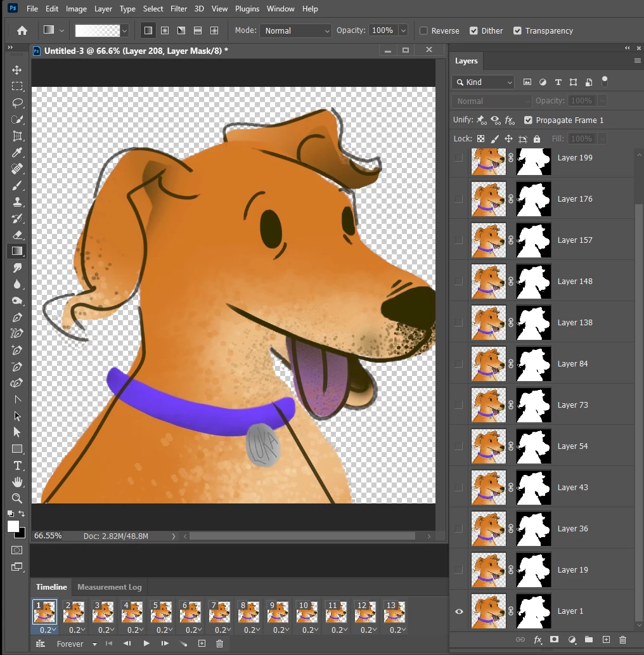Expand status bar info arrow
Viewport: 644px width, 655px height.
pyautogui.click(x=174, y=536)
